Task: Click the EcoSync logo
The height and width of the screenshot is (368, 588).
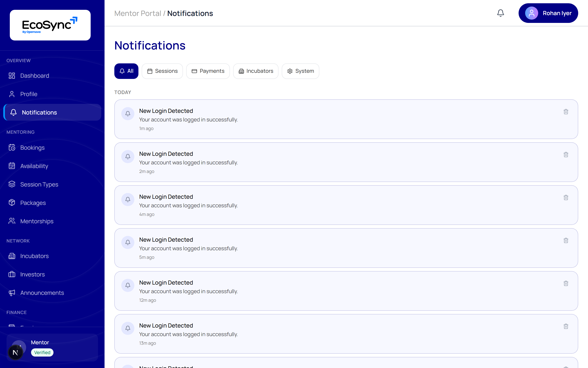Action: [x=50, y=25]
